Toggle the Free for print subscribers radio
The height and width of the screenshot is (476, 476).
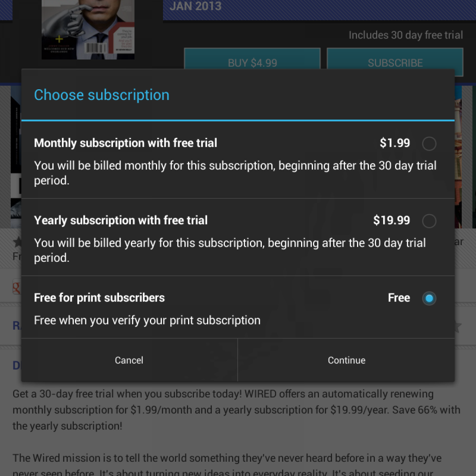click(429, 298)
